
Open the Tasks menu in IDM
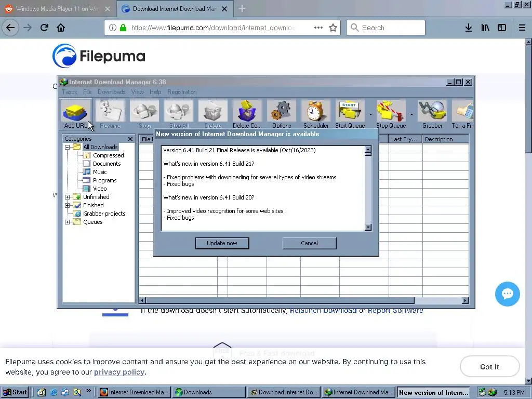(x=70, y=92)
